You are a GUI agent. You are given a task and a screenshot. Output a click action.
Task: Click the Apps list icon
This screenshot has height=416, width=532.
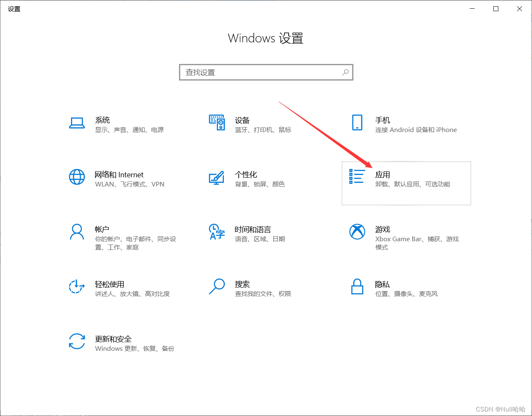pyautogui.click(x=357, y=176)
